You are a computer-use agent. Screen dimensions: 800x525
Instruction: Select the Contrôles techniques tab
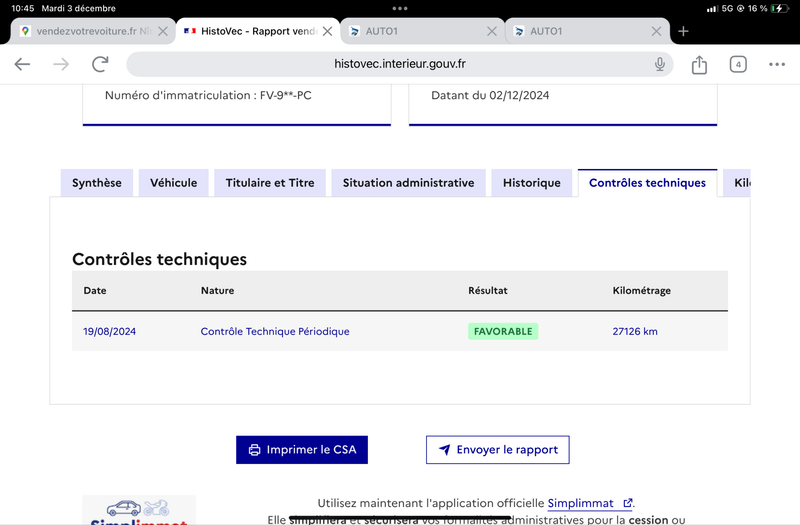coord(647,183)
